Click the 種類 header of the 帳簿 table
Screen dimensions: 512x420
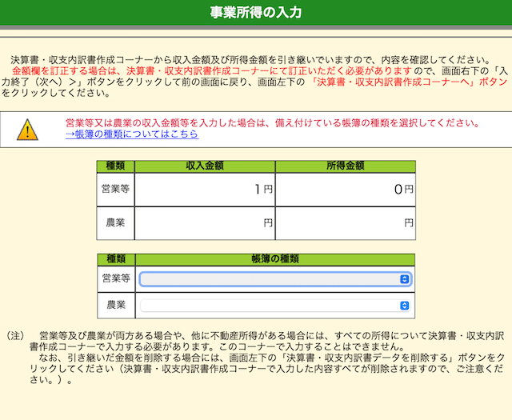[x=116, y=259]
